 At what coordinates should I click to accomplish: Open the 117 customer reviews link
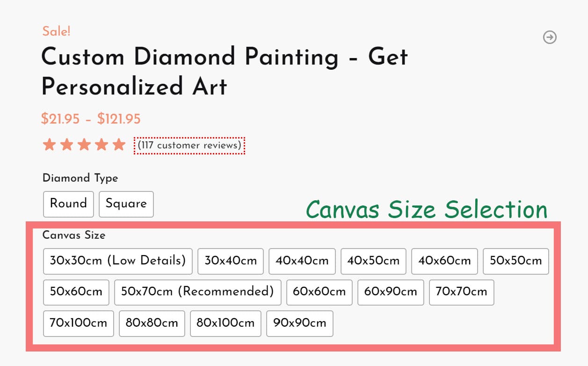(190, 146)
